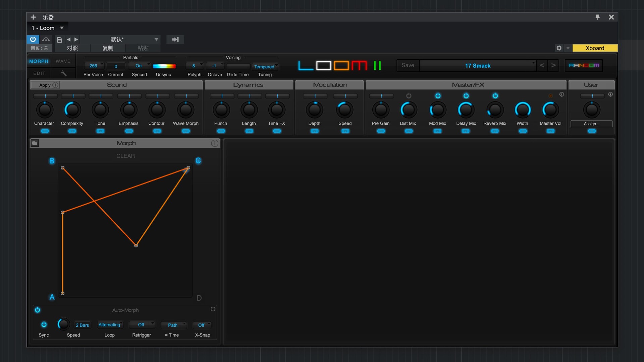Switch to the WAVE tab

[x=63, y=61]
